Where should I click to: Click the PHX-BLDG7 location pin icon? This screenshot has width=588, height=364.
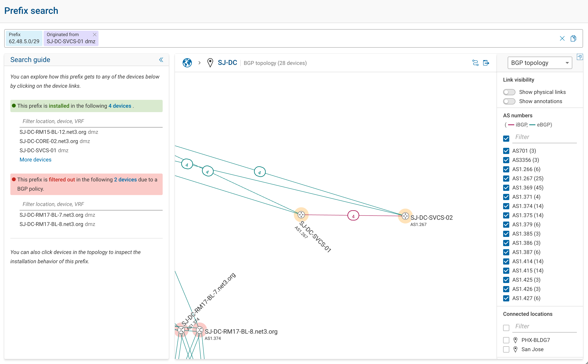516,340
